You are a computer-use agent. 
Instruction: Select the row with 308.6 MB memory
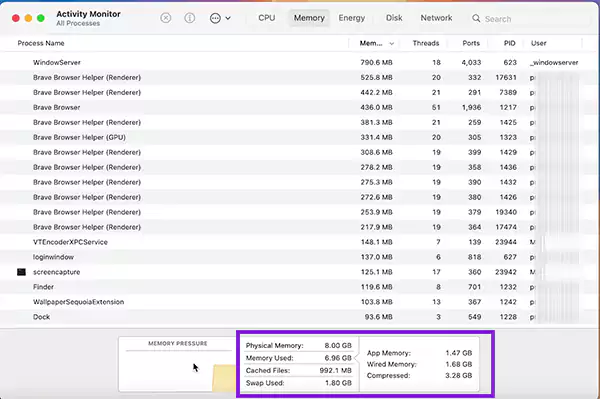point(300,152)
